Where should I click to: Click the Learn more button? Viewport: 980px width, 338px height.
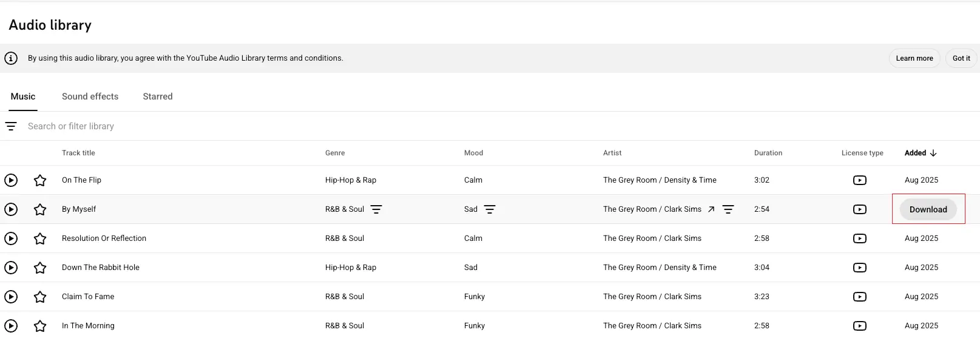point(914,58)
